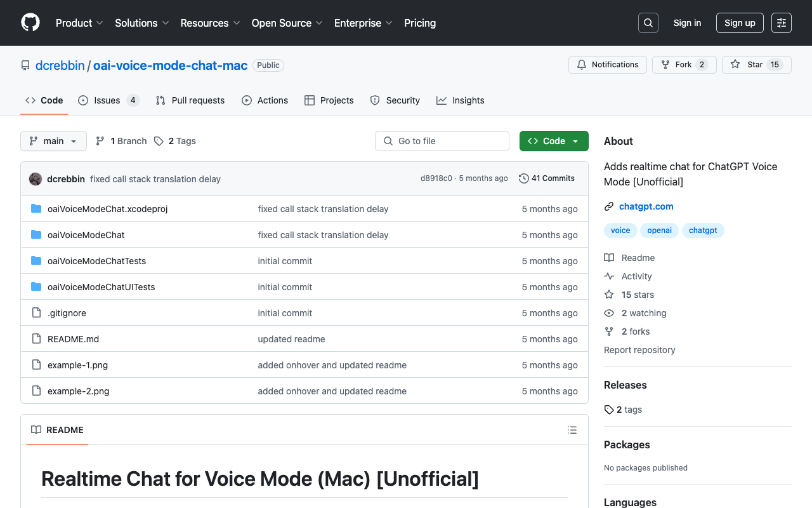Viewport: 812px width, 508px height.
Task: Click the 41 Commits history icon
Action: [x=523, y=178]
